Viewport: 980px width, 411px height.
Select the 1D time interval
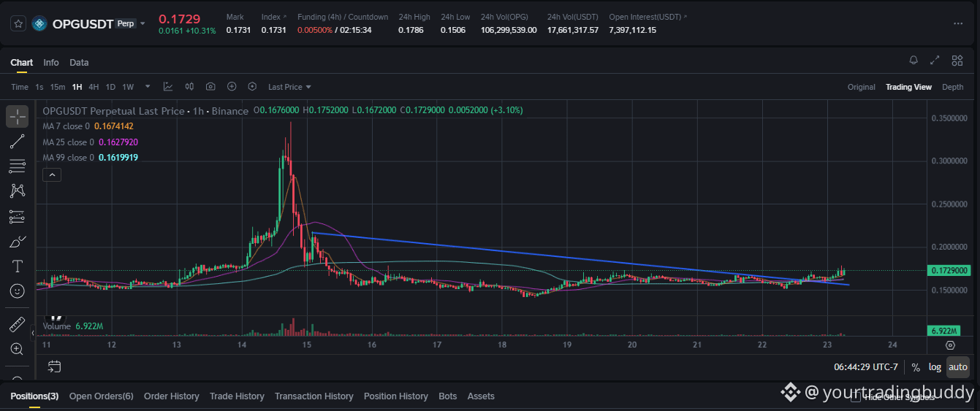coord(110,87)
